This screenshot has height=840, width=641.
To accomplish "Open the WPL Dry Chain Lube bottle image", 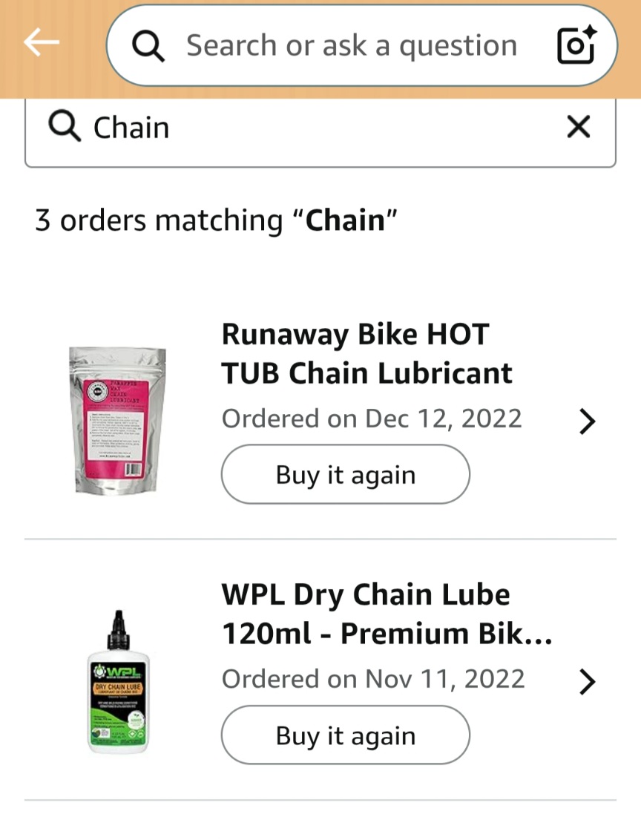I will [117, 681].
